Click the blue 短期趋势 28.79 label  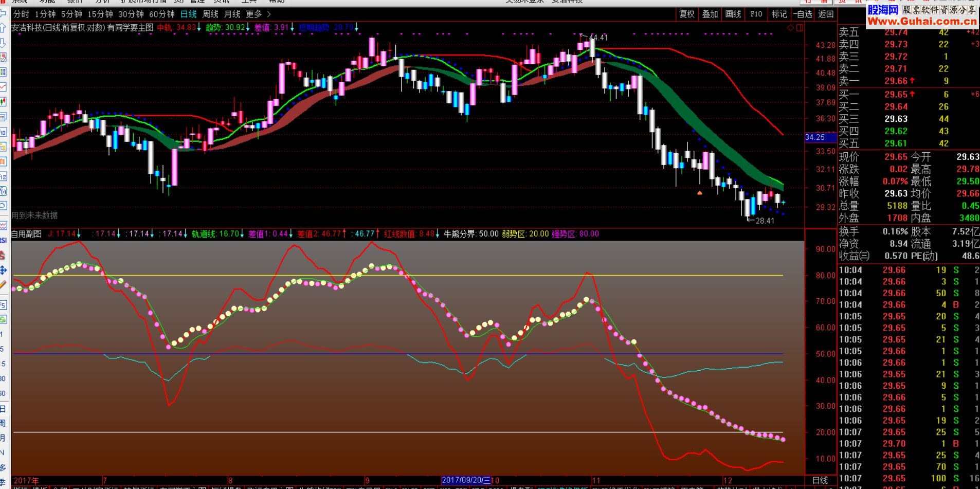[x=329, y=27]
